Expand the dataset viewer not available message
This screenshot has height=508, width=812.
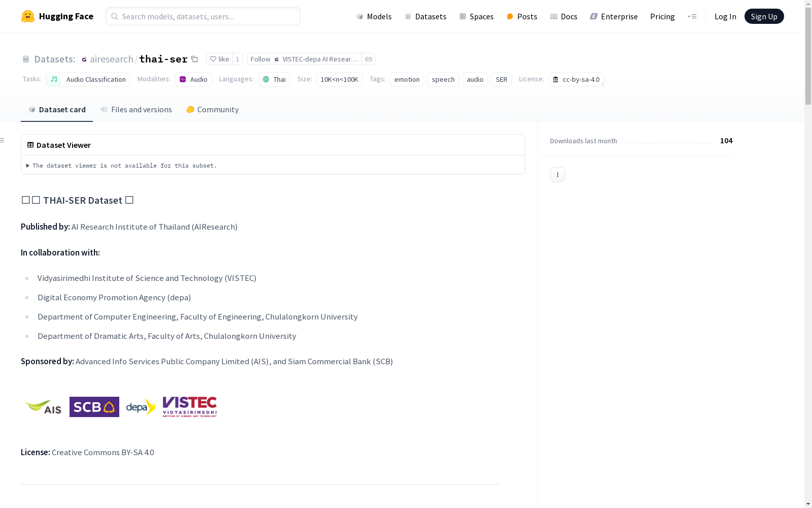point(122,166)
